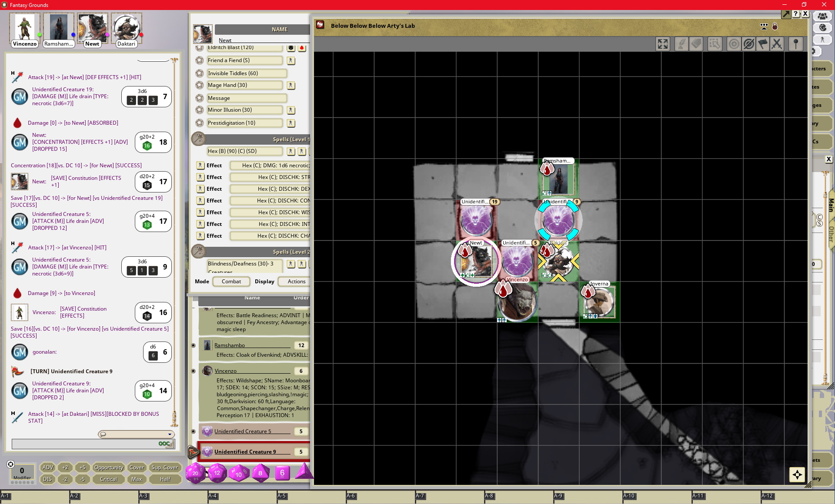Click the Critical modifier button
835x504 pixels.
(109, 479)
